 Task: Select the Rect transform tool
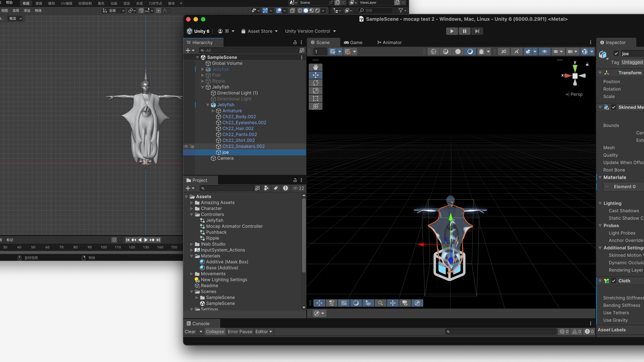pyautogui.click(x=315, y=98)
